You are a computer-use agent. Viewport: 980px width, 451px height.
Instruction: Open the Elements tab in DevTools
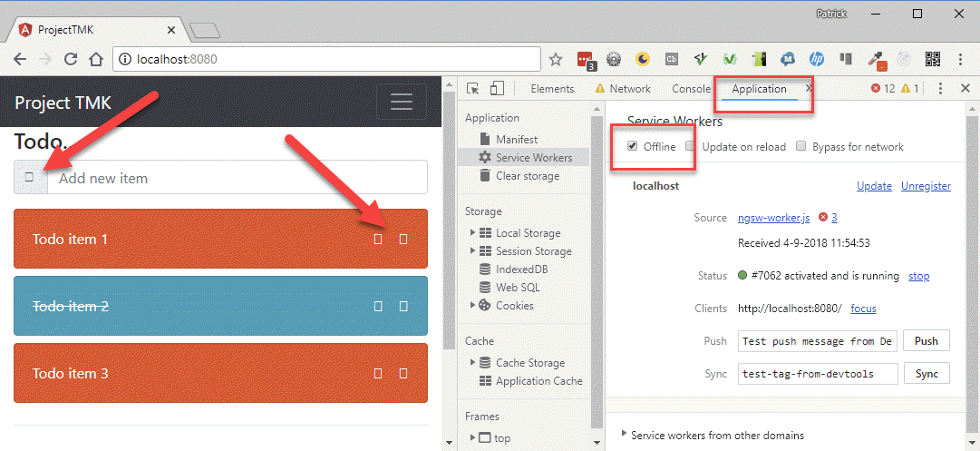click(552, 89)
